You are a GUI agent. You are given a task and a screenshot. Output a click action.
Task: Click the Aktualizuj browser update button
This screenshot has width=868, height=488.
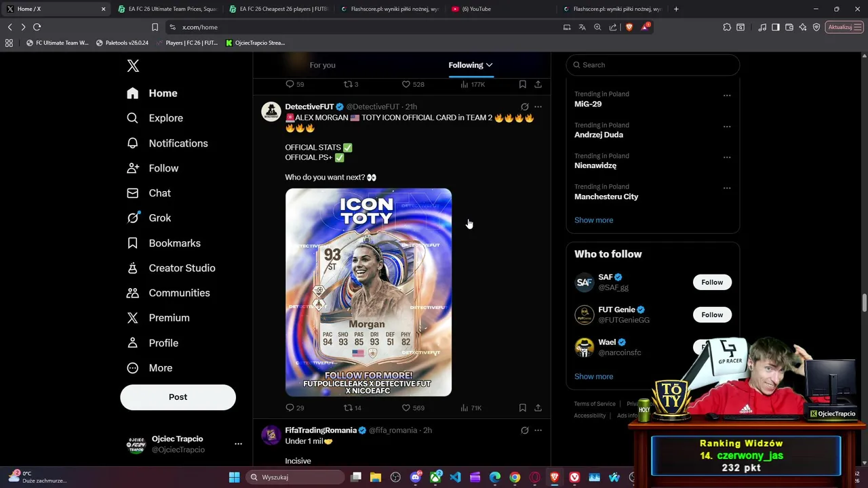point(844,27)
